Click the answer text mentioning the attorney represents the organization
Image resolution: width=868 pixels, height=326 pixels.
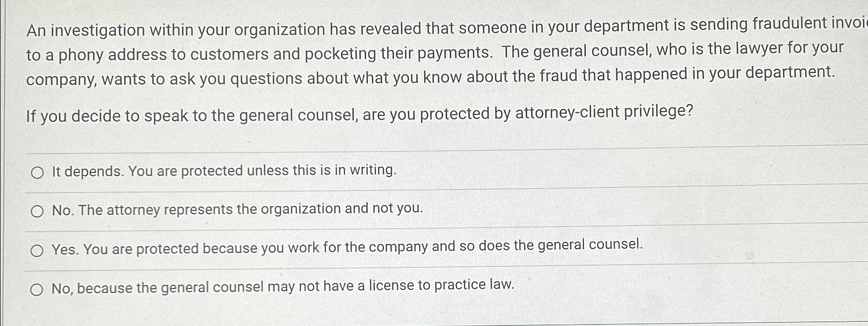(237, 210)
